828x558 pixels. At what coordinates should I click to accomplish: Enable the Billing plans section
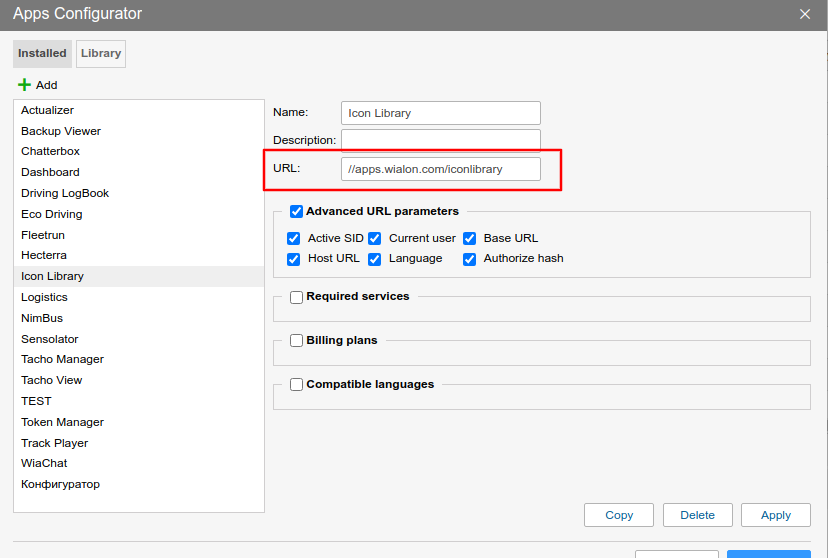tap(296, 341)
